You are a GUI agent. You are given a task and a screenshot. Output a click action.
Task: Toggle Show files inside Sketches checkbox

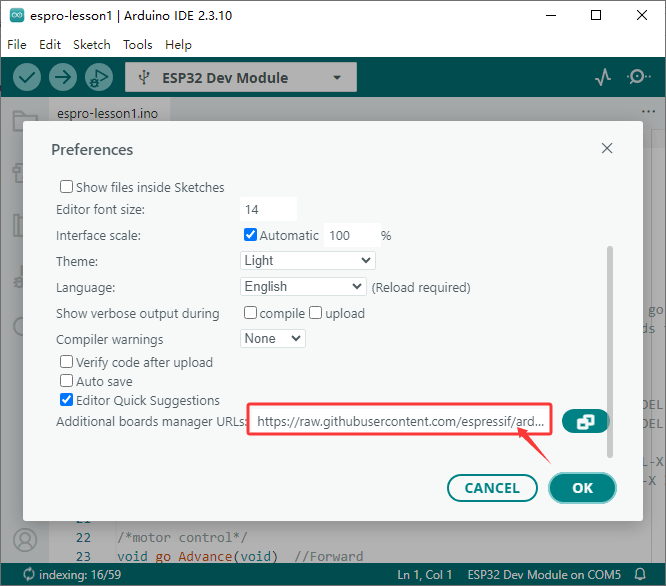point(66,187)
